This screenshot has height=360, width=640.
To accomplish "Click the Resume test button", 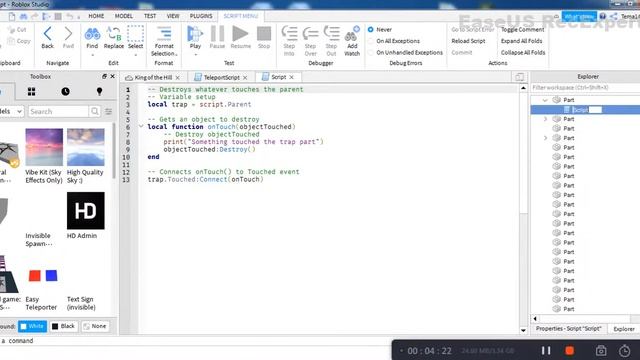I will pos(240,33).
